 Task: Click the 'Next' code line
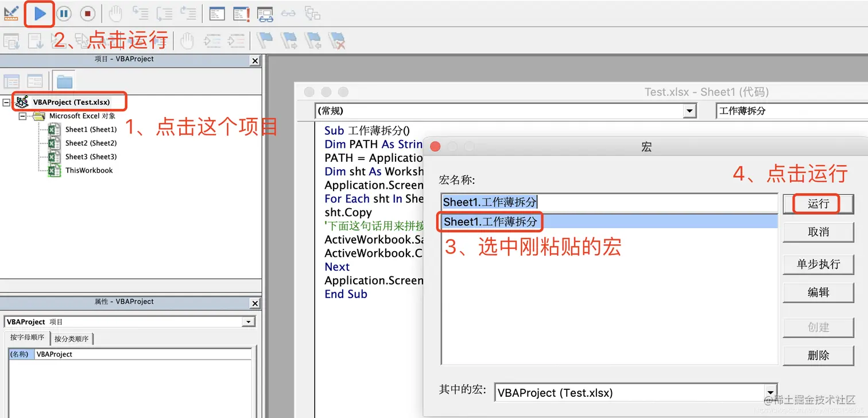click(x=337, y=267)
